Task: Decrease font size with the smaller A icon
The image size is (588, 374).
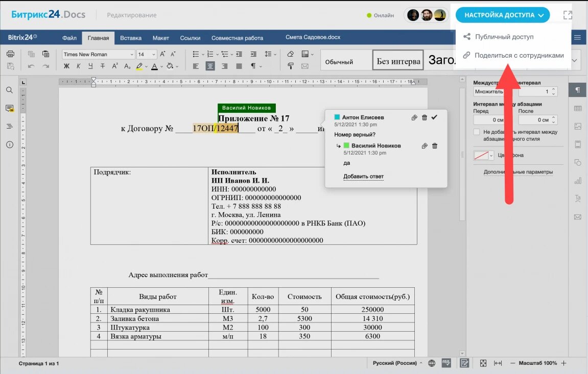Action: (173, 54)
